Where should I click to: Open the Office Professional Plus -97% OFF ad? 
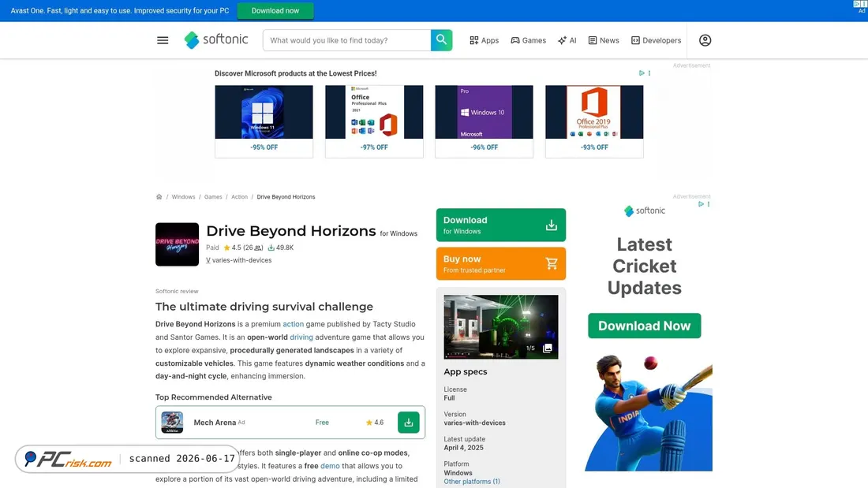click(x=374, y=121)
